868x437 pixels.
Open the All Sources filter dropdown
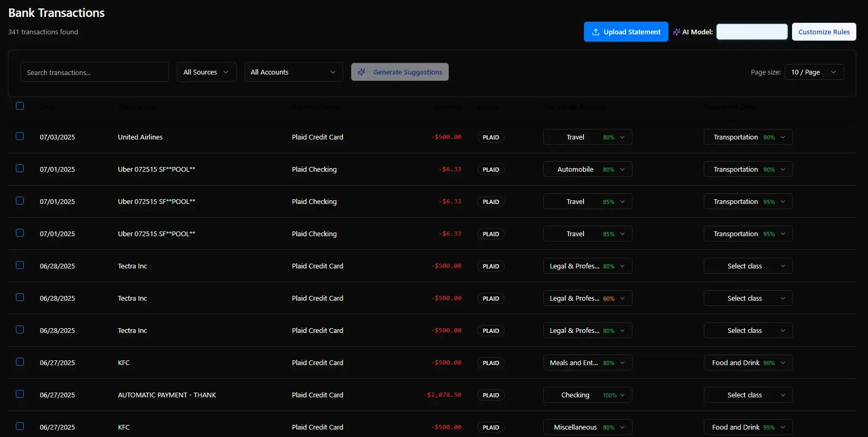[206, 72]
